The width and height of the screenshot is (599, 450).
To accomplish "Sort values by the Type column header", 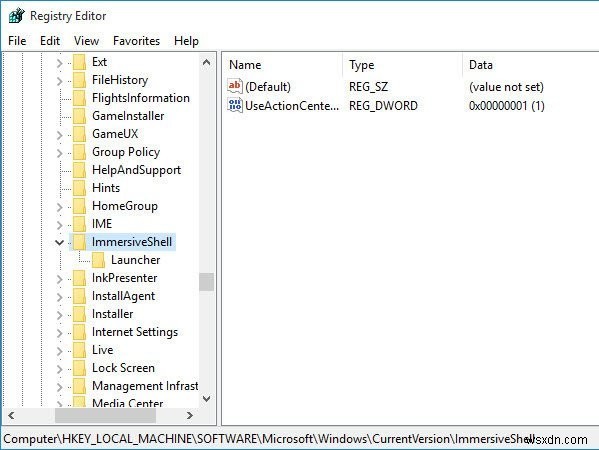I will click(402, 65).
